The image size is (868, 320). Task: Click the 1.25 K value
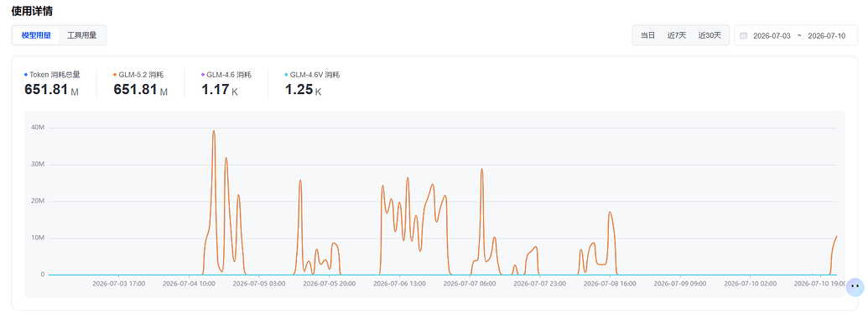click(x=304, y=89)
